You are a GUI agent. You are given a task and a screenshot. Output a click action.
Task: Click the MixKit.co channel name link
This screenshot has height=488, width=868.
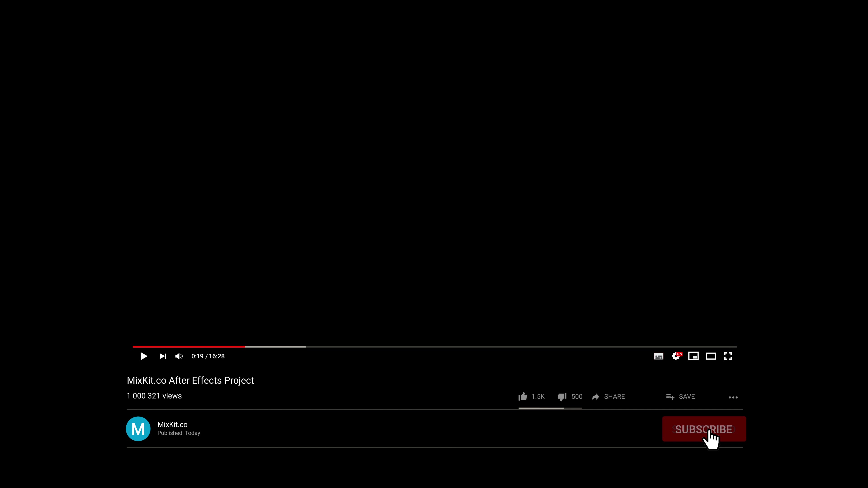[x=172, y=424]
